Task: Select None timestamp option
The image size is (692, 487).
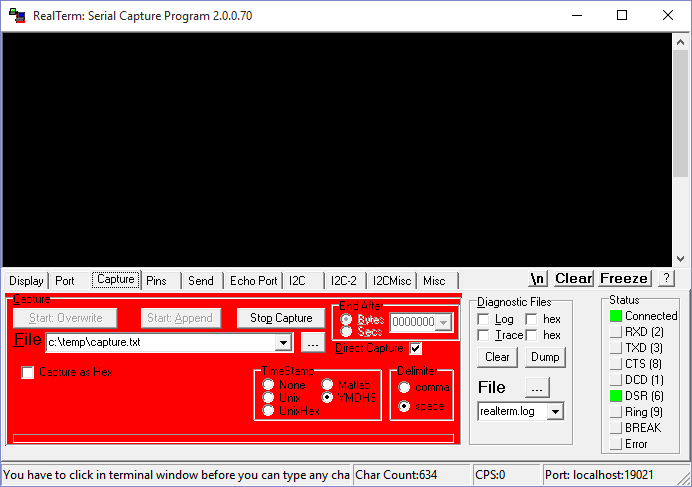Action: coord(268,385)
